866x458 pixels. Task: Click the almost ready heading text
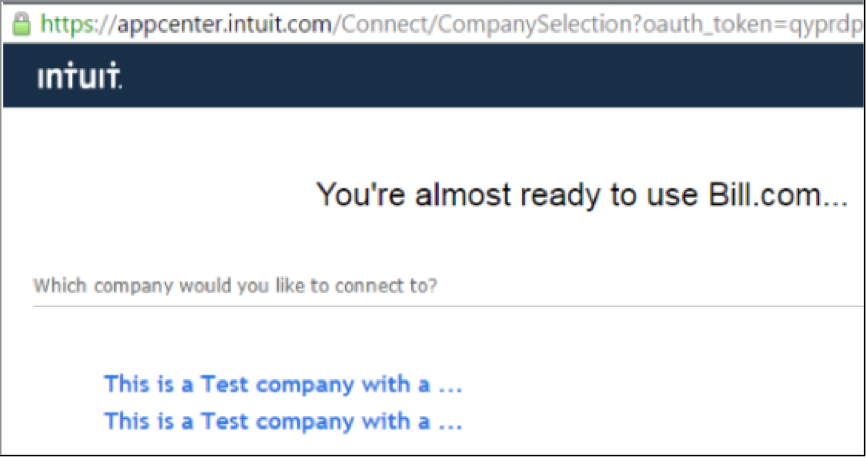[582, 194]
